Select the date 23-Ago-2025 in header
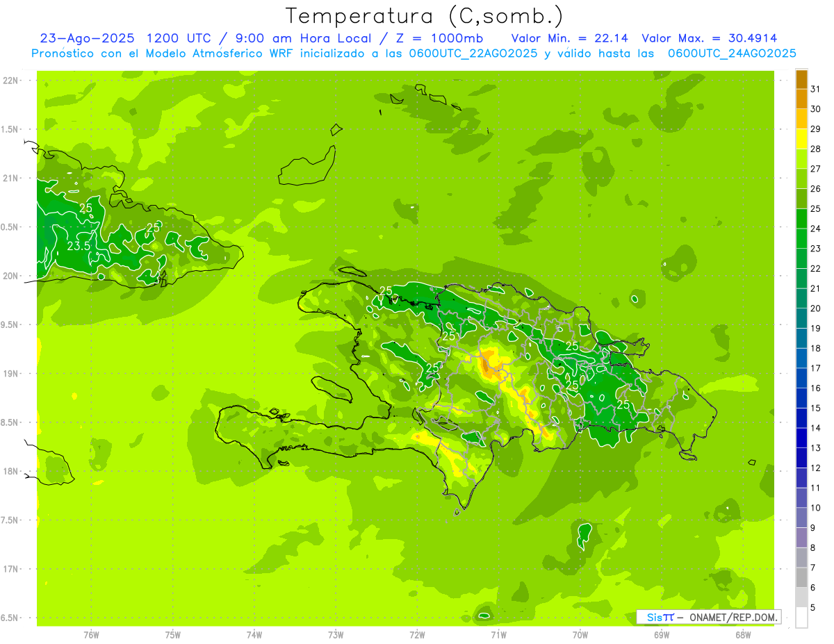The image size is (834, 644). click(87, 38)
